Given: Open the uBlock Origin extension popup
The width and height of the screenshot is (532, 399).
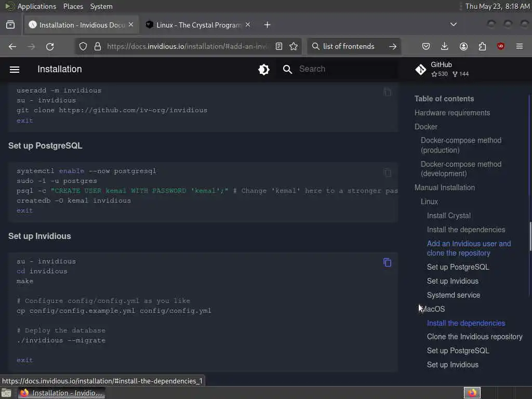Looking at the screenshot, I should point(501,46).
